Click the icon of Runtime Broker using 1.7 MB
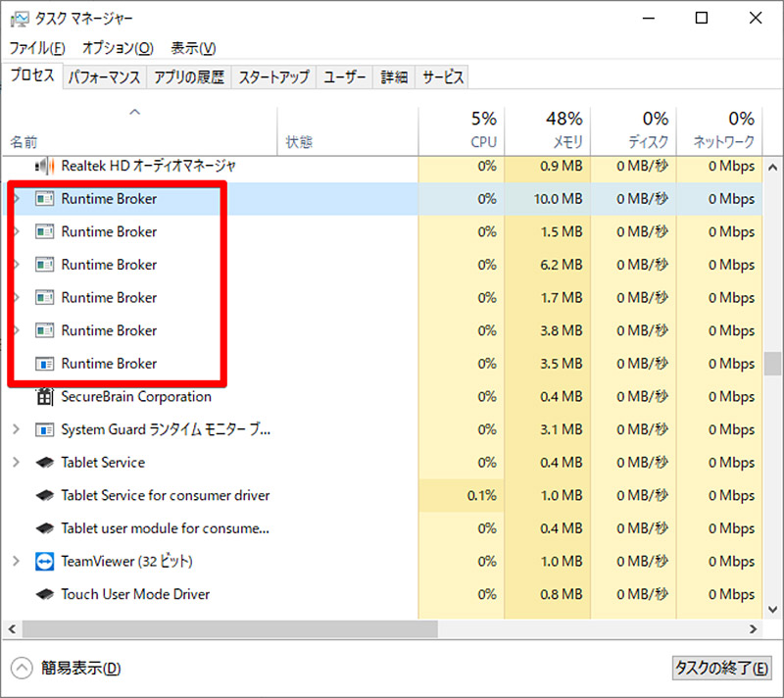784x698 pixels. [44, 297]
